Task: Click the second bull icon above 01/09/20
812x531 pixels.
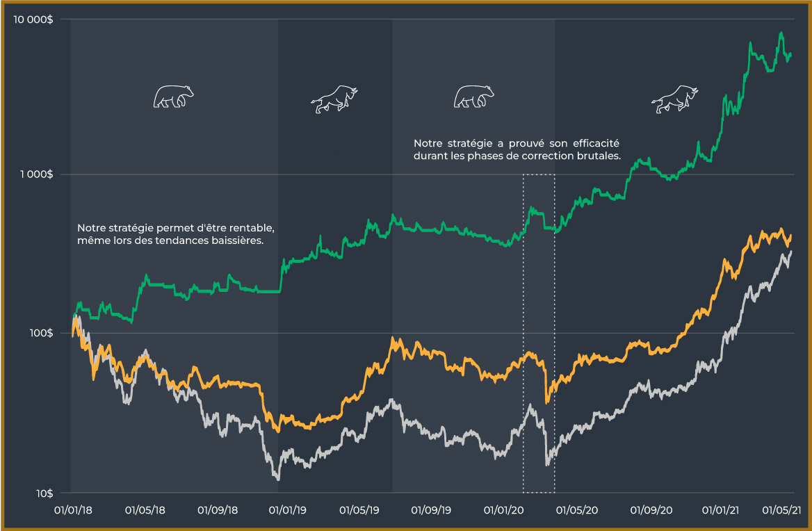Action: coord(675,99)
